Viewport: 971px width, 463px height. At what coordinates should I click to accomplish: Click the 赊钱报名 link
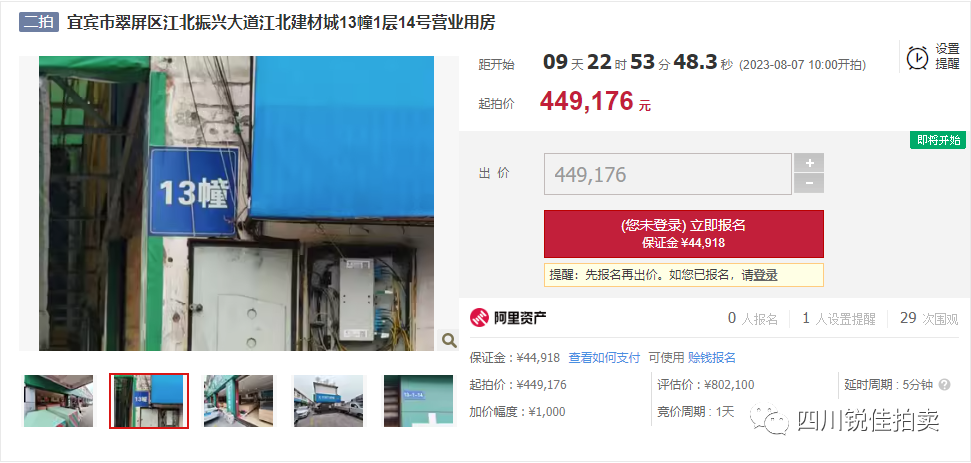tap(712, 358)
